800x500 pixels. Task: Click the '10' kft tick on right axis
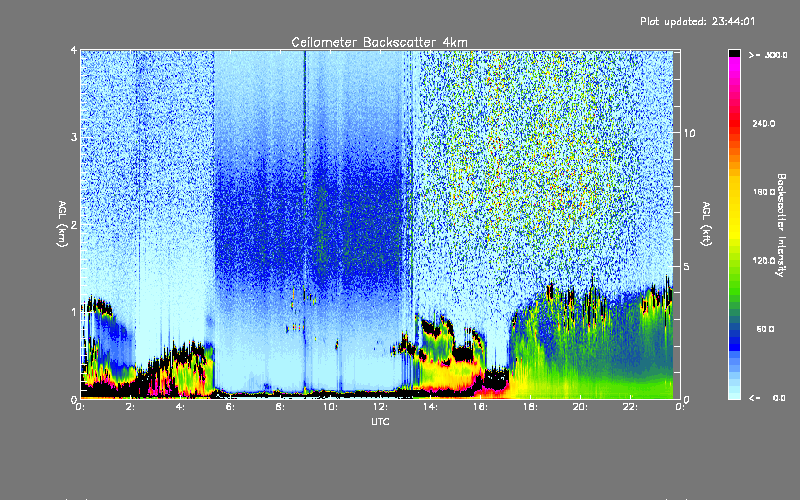point(689,133)
